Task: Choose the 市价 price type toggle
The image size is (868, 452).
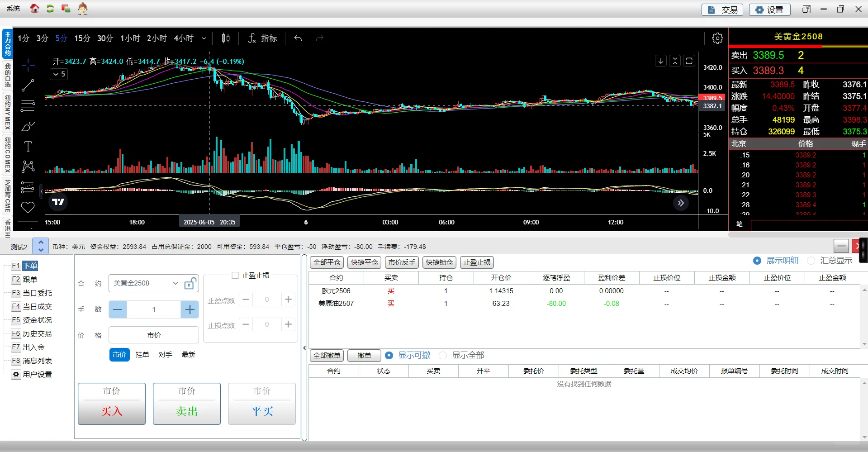Action: (x=119, y=355)
